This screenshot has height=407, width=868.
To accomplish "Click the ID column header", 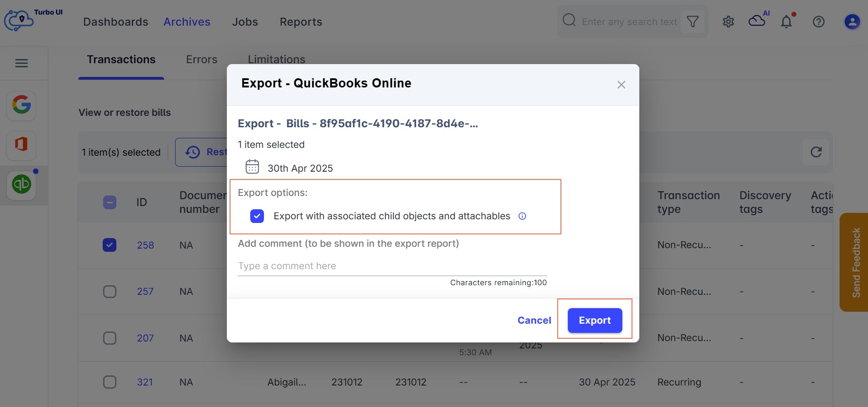I will (x=142, y=202).
